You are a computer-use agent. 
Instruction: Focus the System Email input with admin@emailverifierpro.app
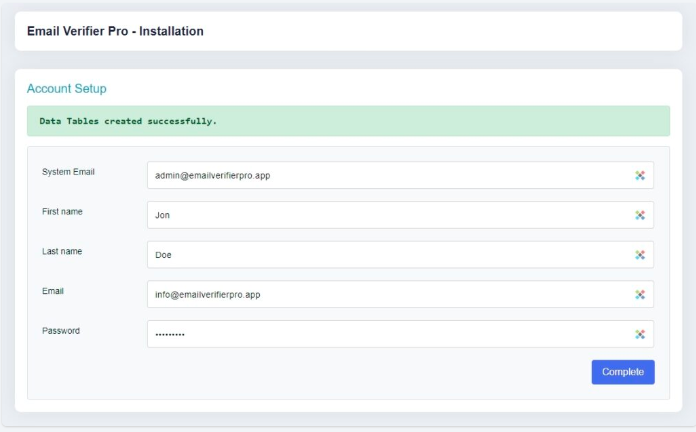coord(380,175)
